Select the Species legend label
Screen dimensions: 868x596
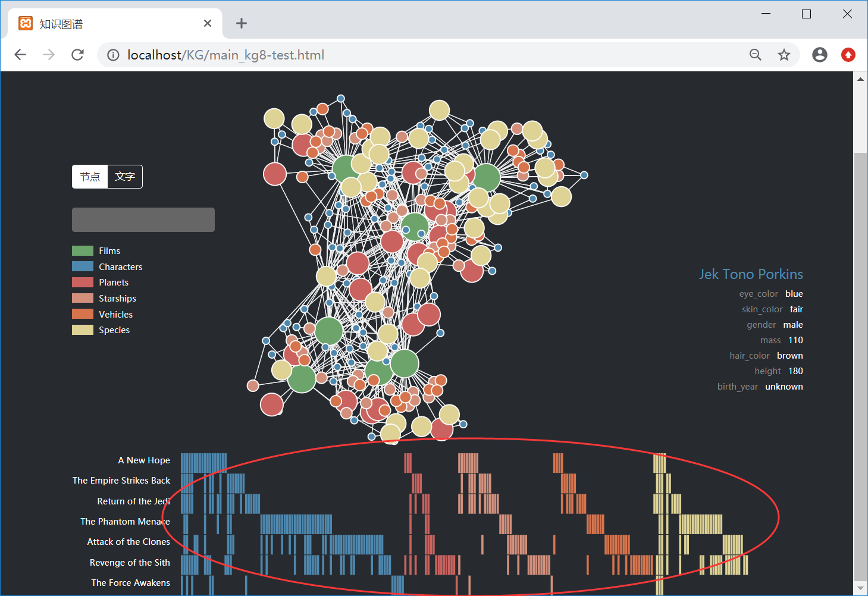point(114,330)
